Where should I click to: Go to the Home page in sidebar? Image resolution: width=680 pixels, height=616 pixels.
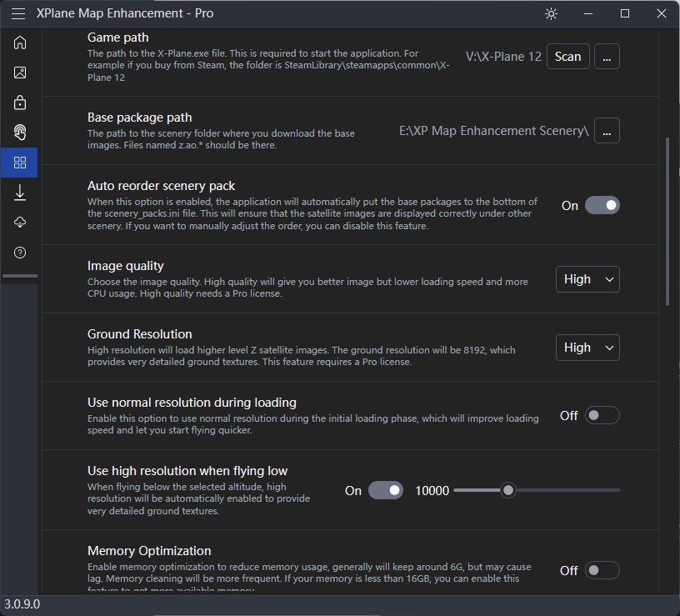coord(20,43)
